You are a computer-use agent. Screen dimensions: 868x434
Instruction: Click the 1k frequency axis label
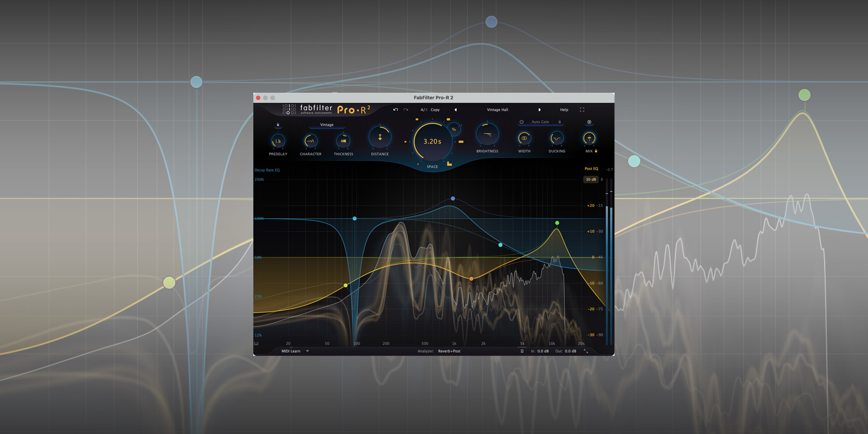[x=454, y=343]
